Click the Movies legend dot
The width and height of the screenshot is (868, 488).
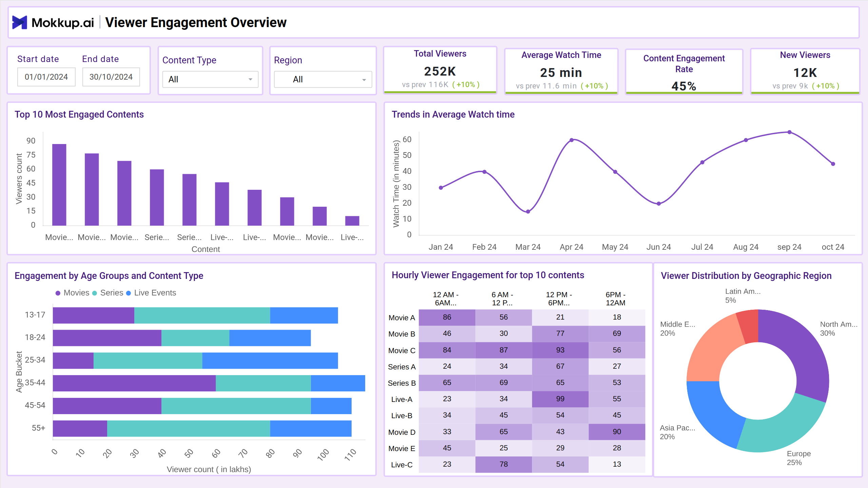pos(58,293)
